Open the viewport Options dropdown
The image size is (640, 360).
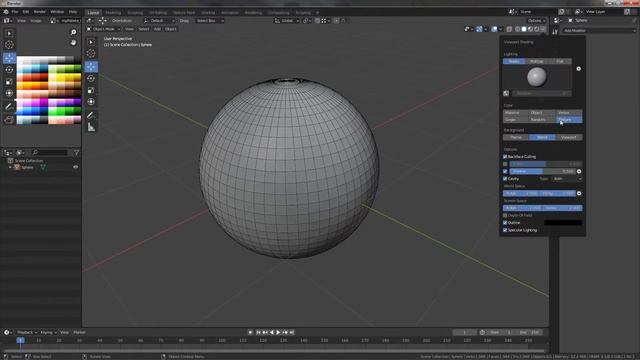point(536,20)
